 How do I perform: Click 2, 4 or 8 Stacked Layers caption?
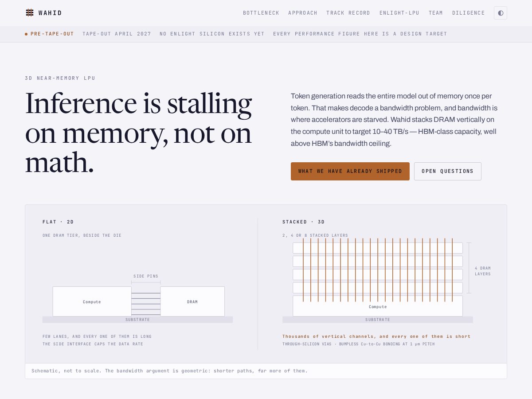[315, 235]
